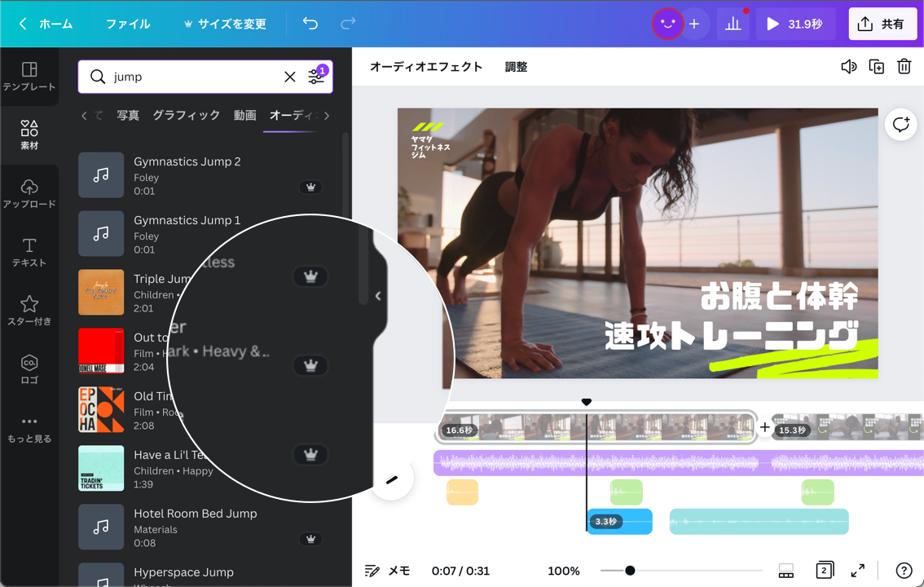Screen dimensions: 924x587
Task: Select the long teal audio clip
Action: pos(759,522)
